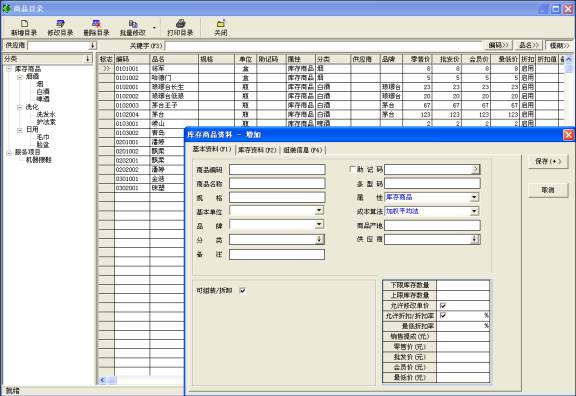
Task: Click the 上限库存数量 value cell
Action: pyautogui.click(x=463, y=295)
